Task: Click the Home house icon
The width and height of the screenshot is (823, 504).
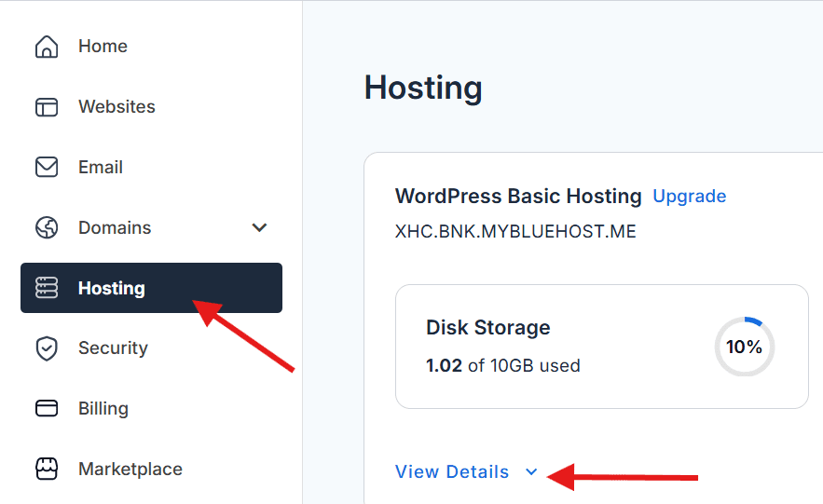Action: click(47, 47)
